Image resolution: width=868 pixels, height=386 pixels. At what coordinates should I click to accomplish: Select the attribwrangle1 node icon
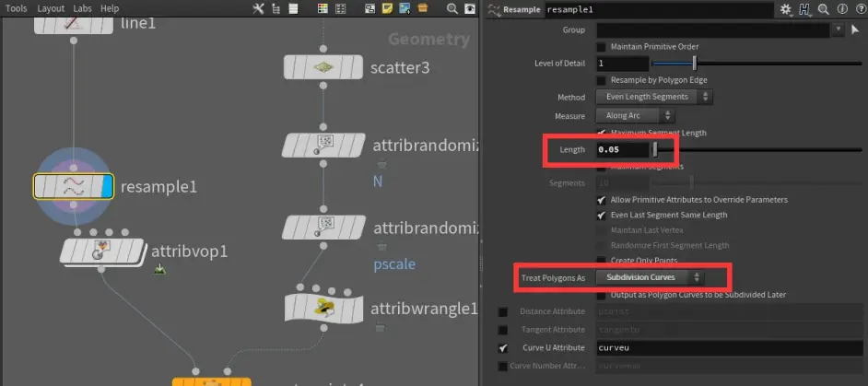pyautogui.click(x=323, y=308)
